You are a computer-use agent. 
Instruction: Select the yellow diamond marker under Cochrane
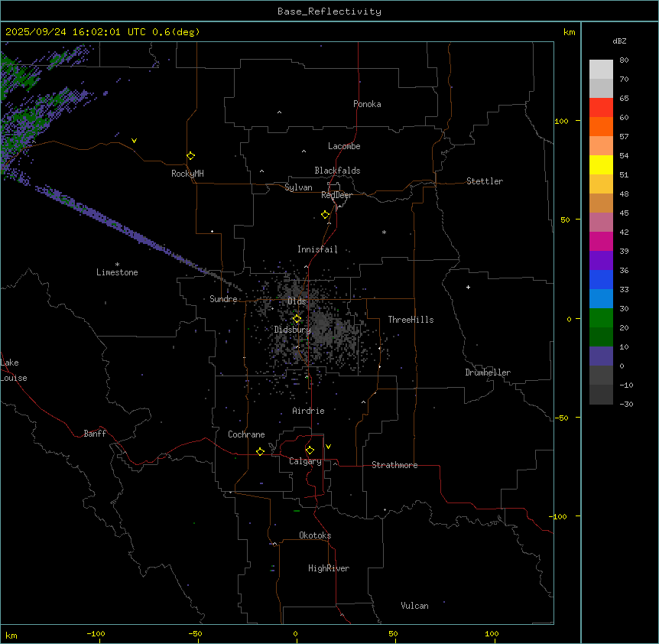[x=260, y=452]
